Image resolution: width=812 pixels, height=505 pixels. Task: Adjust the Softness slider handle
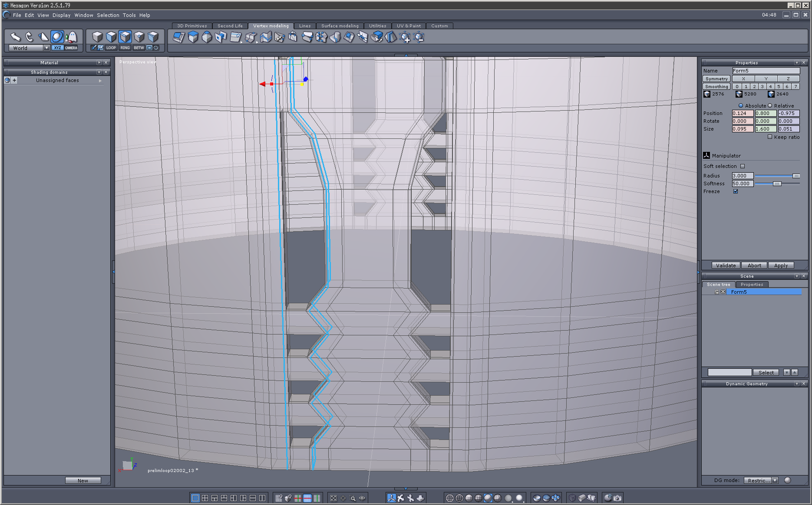(777, 184)
